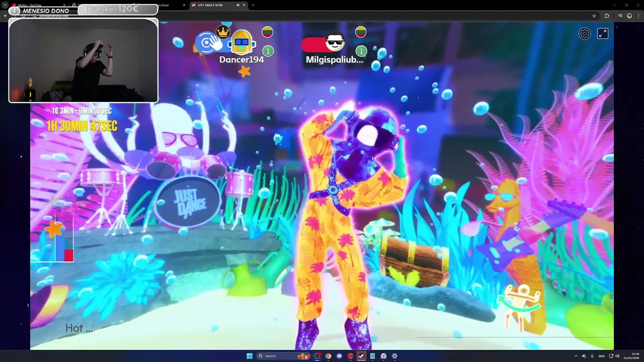The width and height of the screenshot is (644, 362).
Task: Toggle fullscreen with the expand icon
Action: [602, 34]
